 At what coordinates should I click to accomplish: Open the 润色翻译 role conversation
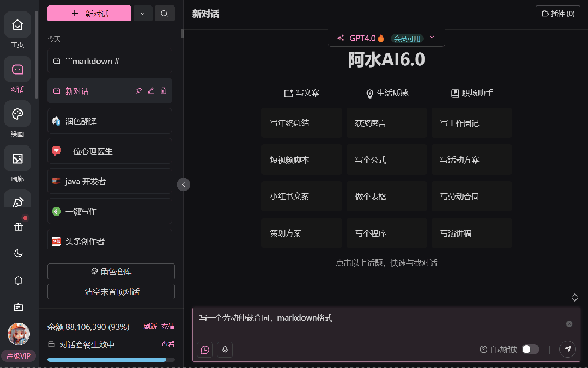[110, 121]
